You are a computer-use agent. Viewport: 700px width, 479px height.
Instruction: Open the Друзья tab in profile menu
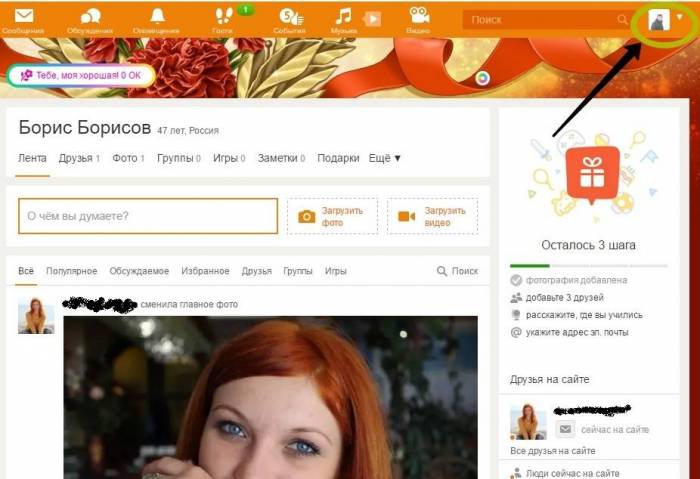tap(79, 158)
